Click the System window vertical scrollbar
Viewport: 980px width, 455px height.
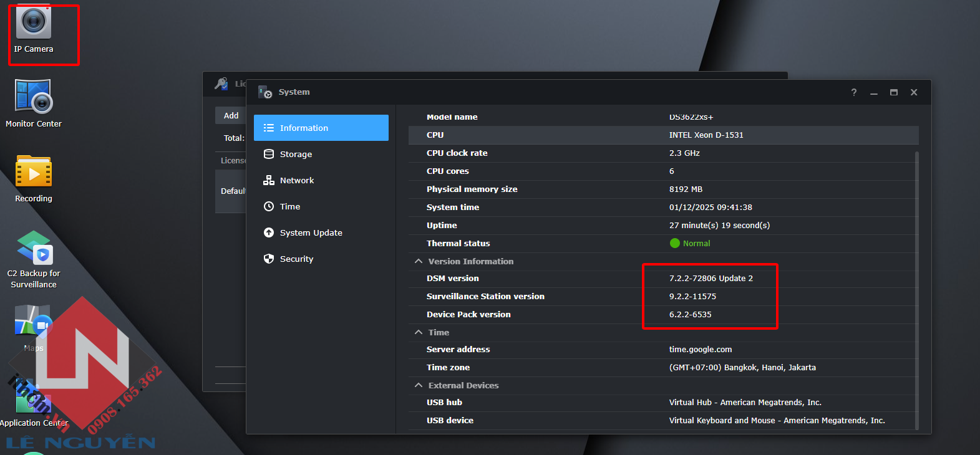pyautogui.click(x=916, y=290)
